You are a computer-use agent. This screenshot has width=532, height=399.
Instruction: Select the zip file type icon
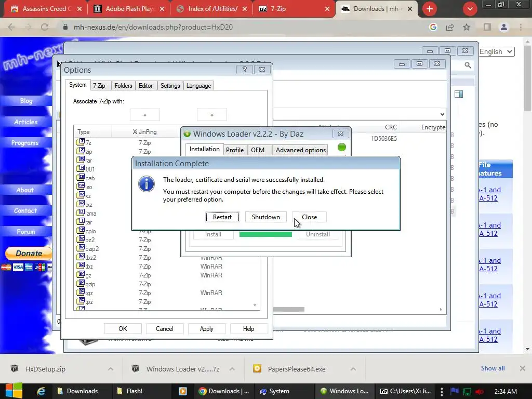point(81,151)
